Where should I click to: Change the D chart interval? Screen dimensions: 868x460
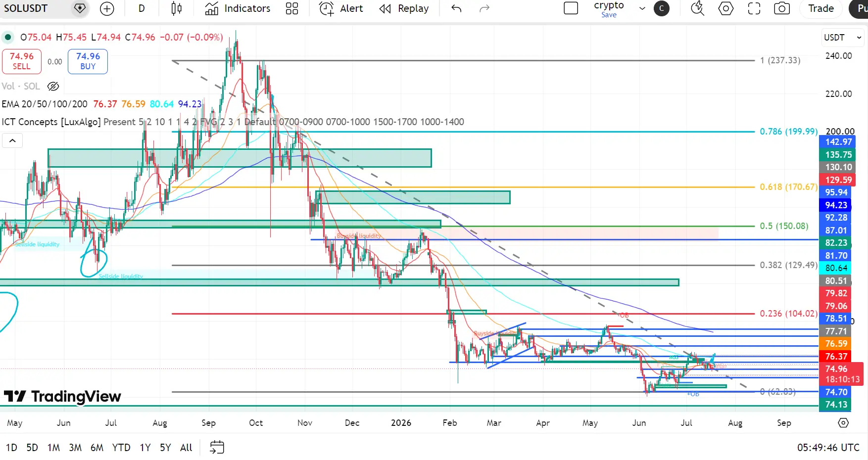click(142, 8)
